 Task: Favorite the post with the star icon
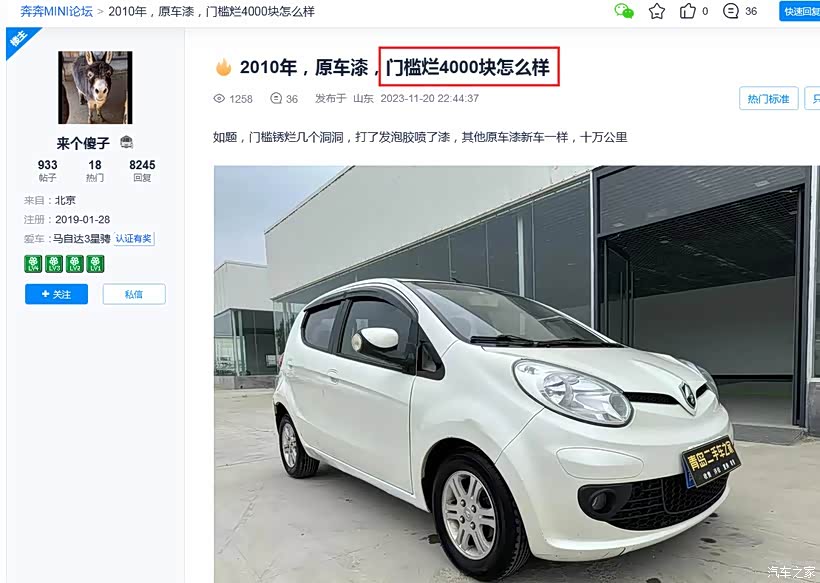point(657,11)
